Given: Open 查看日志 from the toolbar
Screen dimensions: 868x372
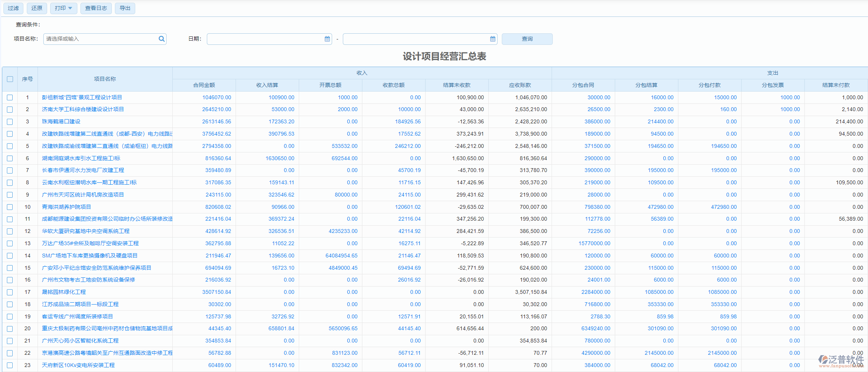Looking at the screenshot, I should pyautogui.click(x=96, y=8).
